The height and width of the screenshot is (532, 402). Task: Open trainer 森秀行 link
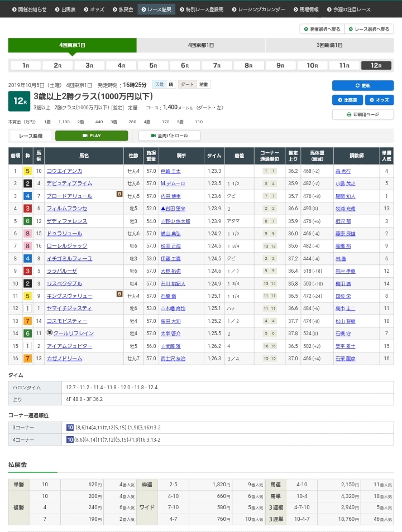point(343,171)
